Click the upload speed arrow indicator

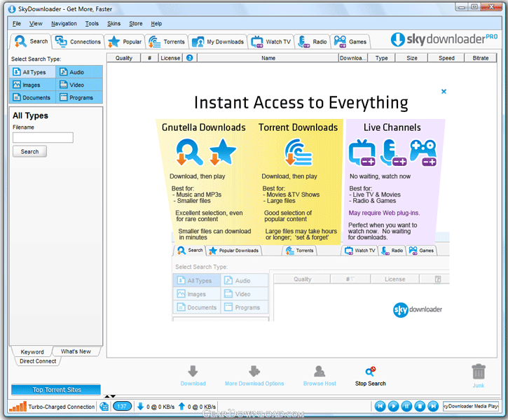181,407
